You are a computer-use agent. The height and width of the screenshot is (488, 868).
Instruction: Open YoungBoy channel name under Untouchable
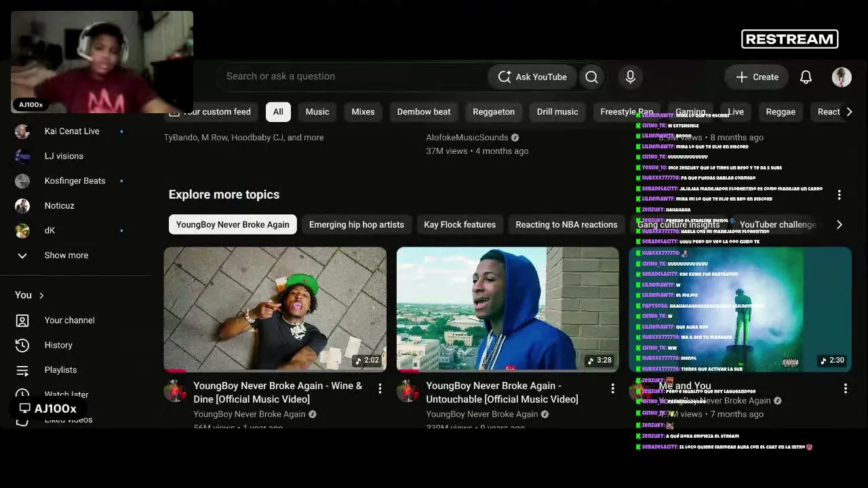click(x=482, y=414)
